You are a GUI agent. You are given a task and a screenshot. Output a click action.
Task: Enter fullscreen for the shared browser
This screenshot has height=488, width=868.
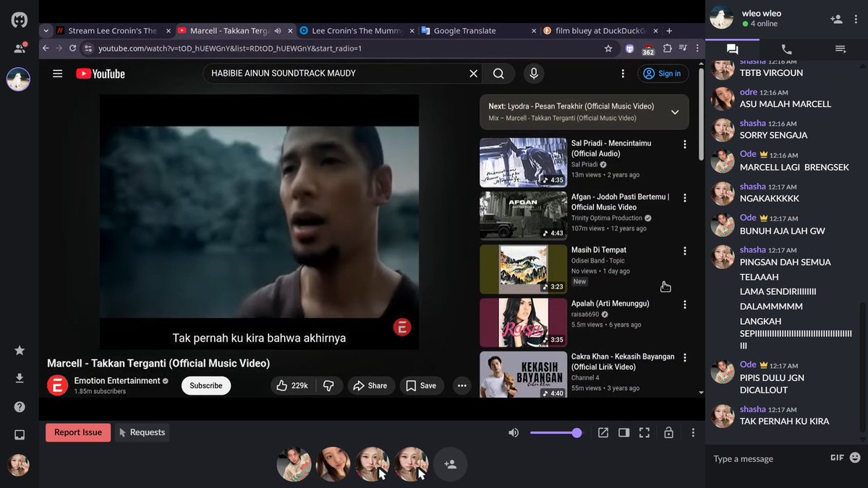644,433
